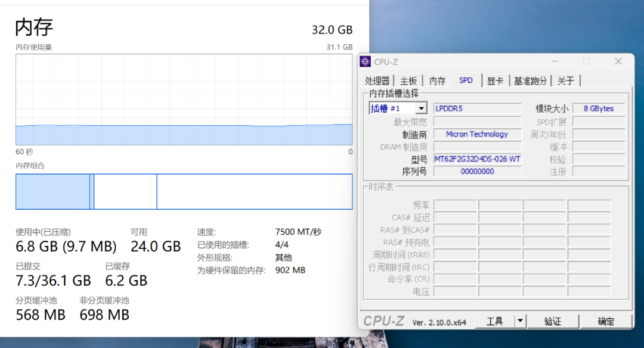
Task: Select the MT62F2G32D4DS-026 WT part number
Action: point(477,159)
